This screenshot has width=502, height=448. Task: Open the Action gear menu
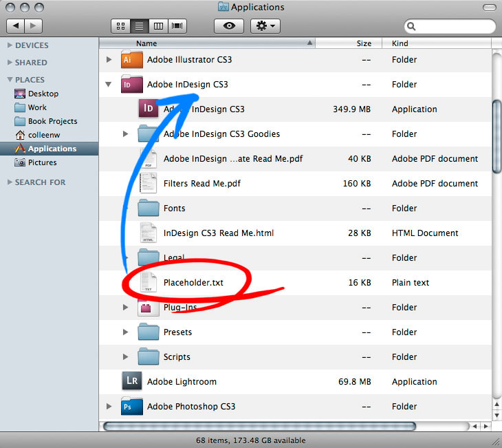pyautogui.click(x=265, y=26)
